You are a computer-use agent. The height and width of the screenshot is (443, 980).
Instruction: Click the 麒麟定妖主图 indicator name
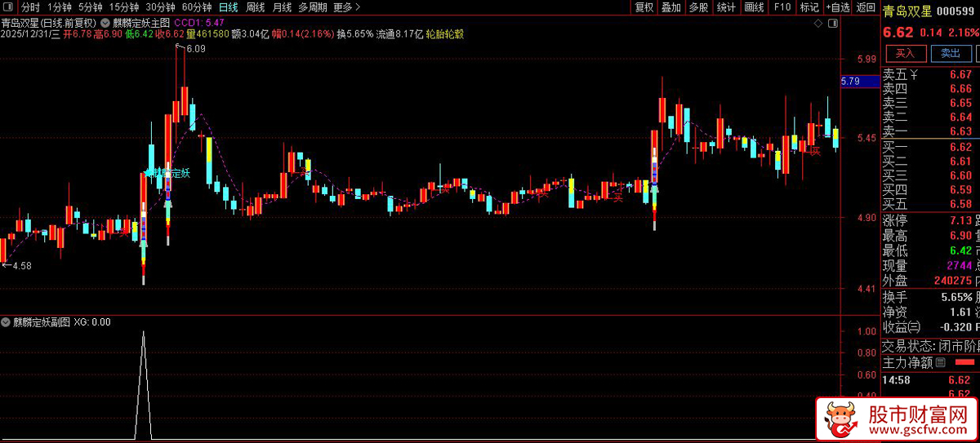[141, 21]
